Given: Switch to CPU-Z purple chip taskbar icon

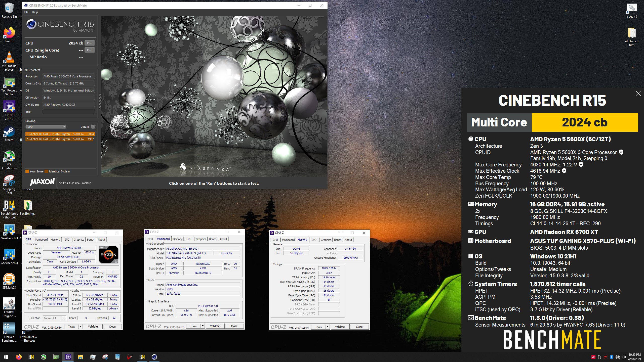Looking at the screenshot, I should [x=68, y=357].
